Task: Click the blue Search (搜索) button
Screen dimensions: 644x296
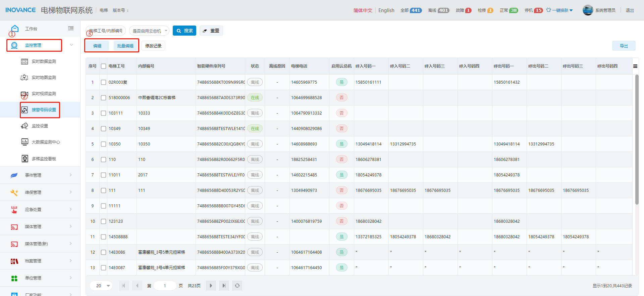Action: click(x=184, y=31)
